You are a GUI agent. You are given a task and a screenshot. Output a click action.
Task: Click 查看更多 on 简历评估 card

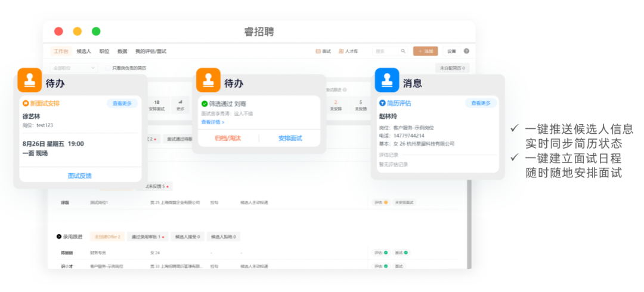pos(481,103)
